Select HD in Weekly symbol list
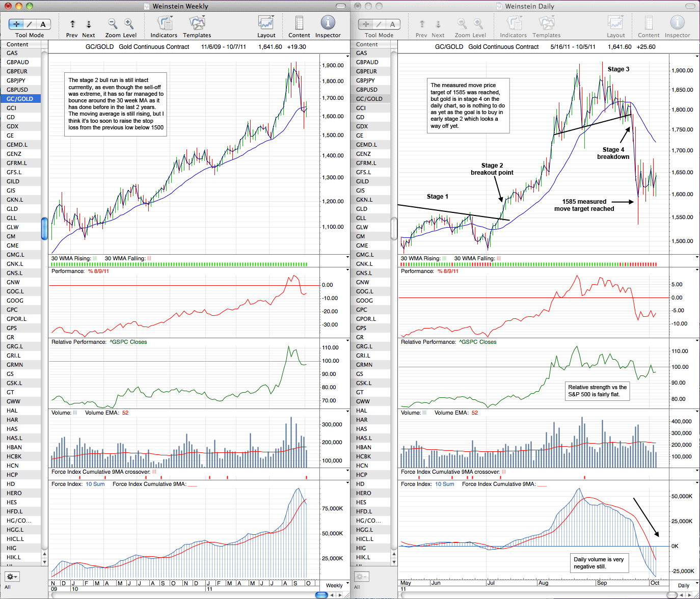700x599 pixels. pyautogui.click(x=20, y=484)
